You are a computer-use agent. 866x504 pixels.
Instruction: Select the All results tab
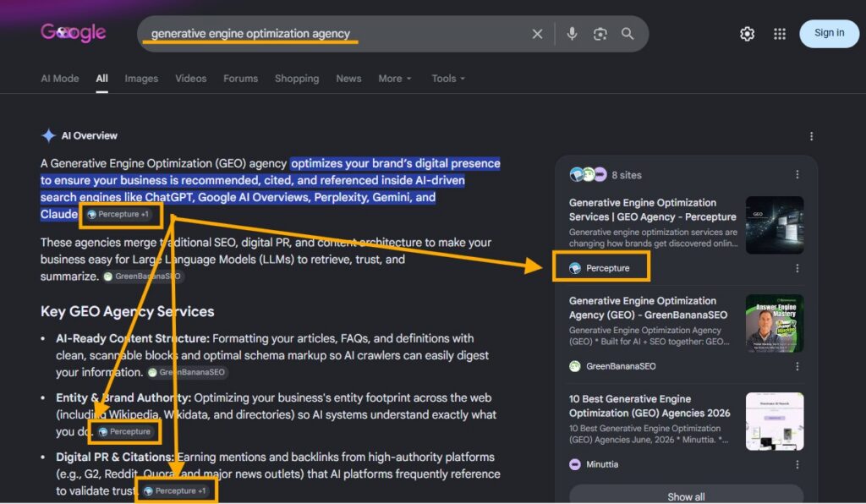point(101,79)
